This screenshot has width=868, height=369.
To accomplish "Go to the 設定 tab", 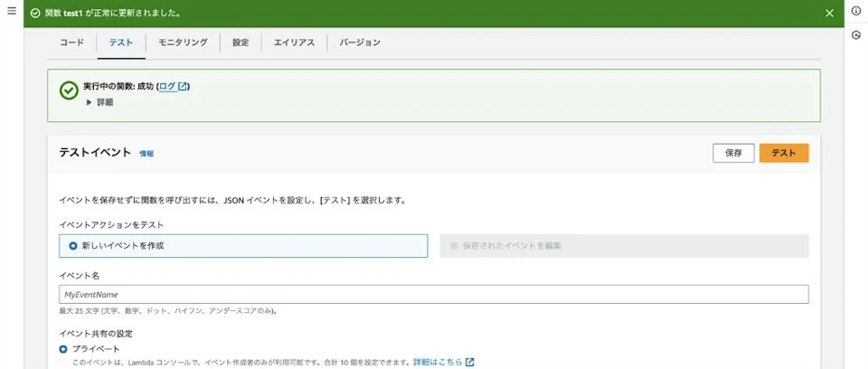I will click(241, 43).
